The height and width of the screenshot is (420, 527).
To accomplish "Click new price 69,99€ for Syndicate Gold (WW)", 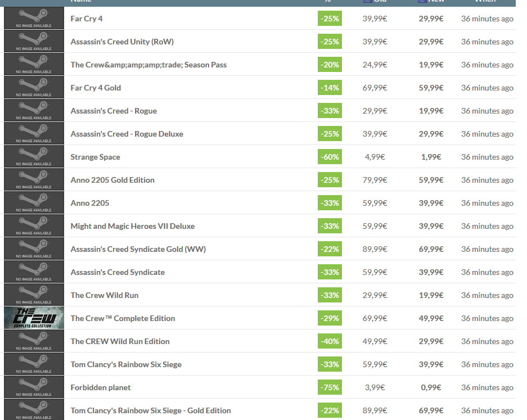I will click(x=431, y=249).
